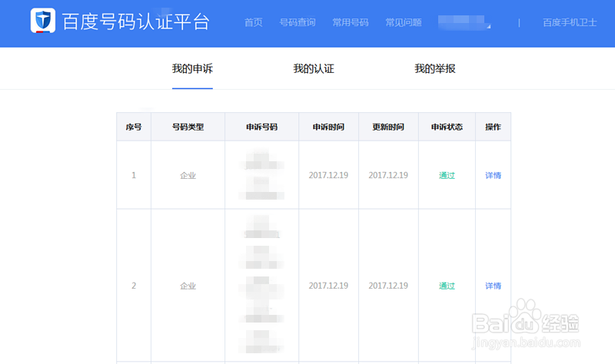Select the 我的申诉 tab
615x364 pixels.
192,69
